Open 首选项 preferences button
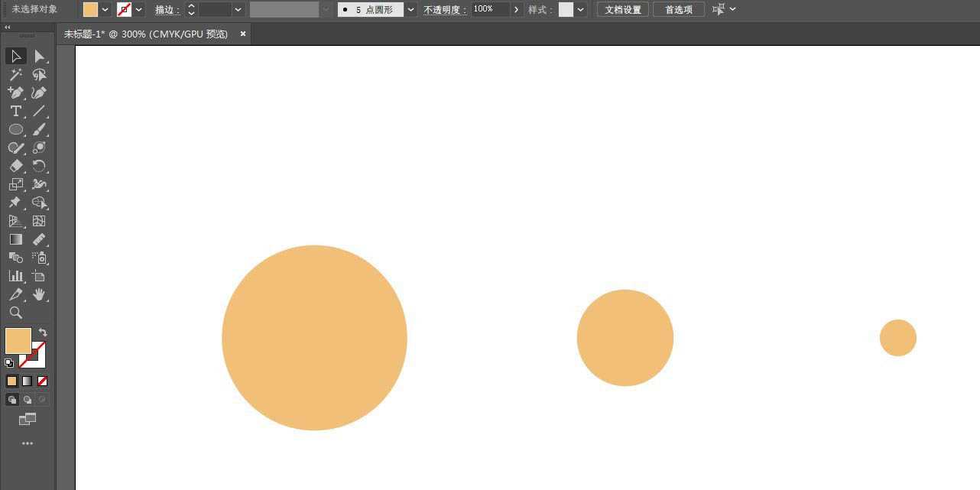This screenshot has width=980, height=490. click(x=678, y=10)
